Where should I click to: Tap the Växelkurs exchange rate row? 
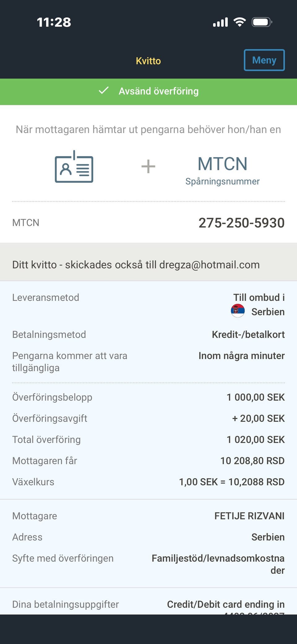click(148, 482)
